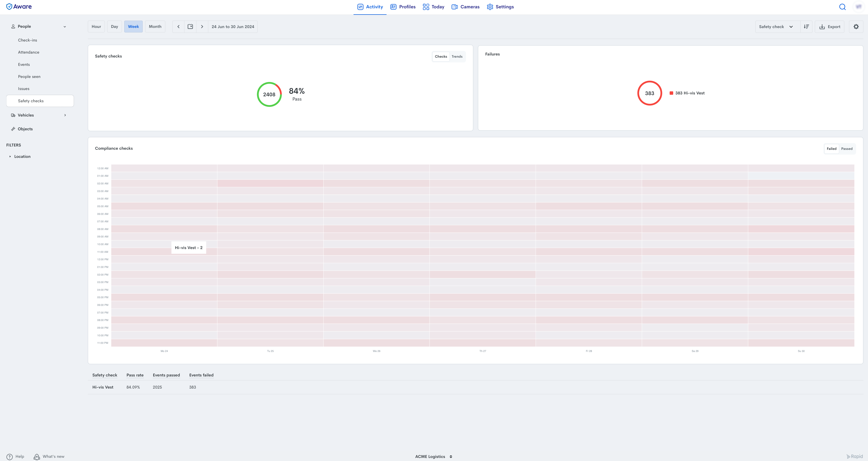This screenshot has width=868, height=461.
Task: Click the We 26 axis label
Action: coord(376,351)
